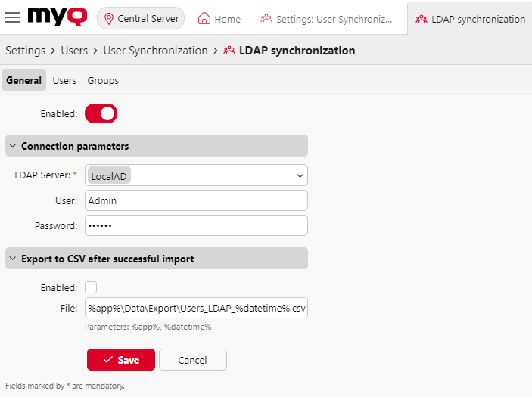
Task: Click the Cancel button
Action: (x=192, y=360)
